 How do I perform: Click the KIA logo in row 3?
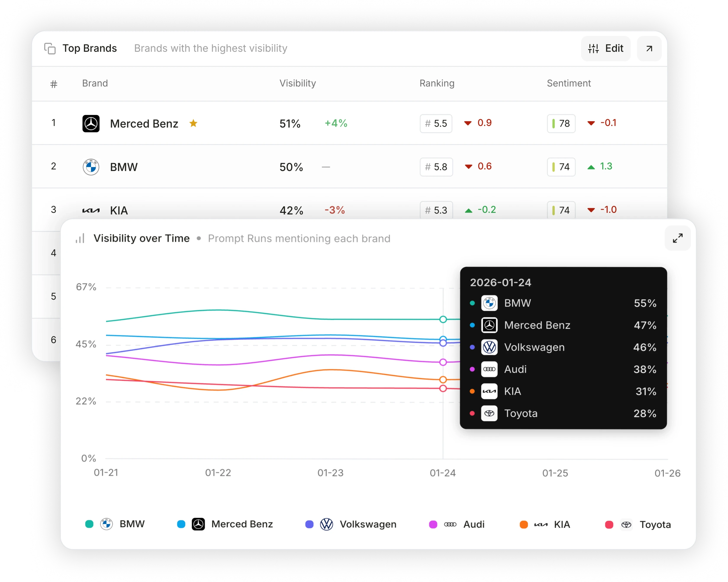click(x=91, y=210)
